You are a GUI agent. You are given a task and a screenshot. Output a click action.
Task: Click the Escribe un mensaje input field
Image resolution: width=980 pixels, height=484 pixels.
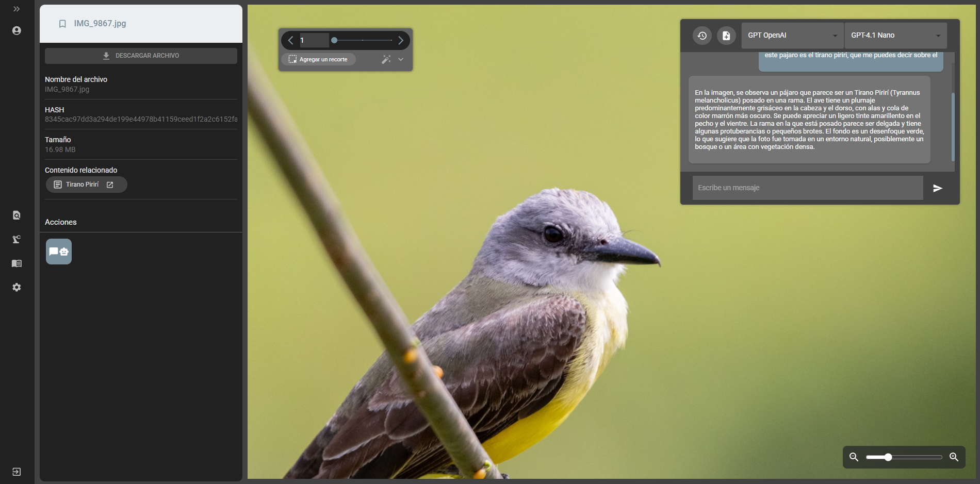(808, 188)
